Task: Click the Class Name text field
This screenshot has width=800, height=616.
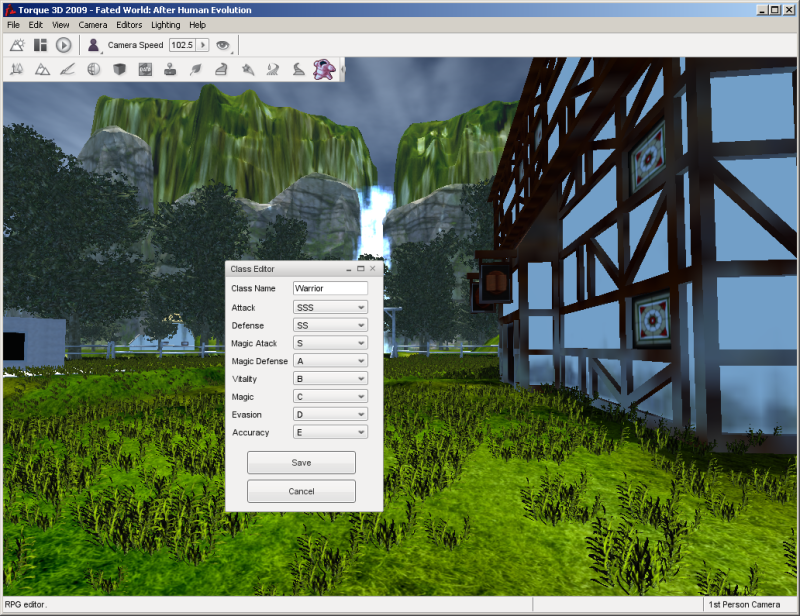Action: pyautogui.click(x=330, y=288)
